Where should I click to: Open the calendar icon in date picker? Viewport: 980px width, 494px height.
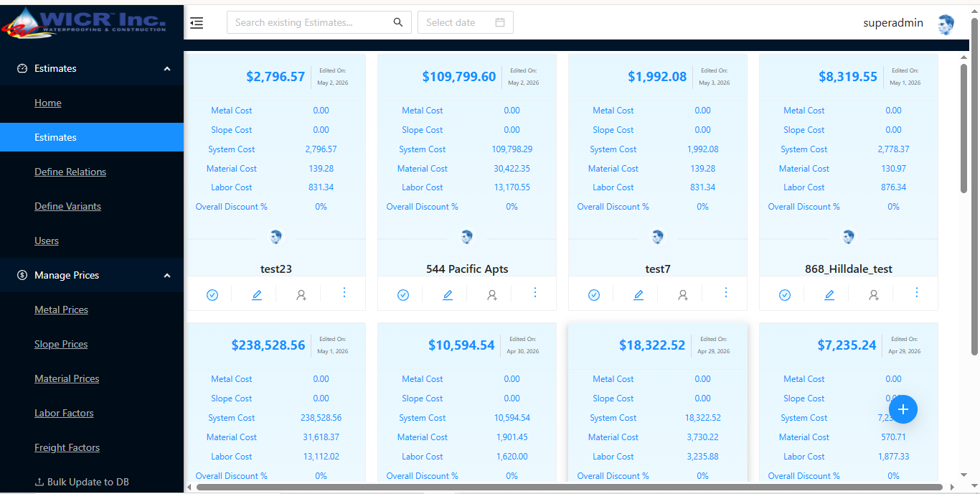tap(500, 22)
